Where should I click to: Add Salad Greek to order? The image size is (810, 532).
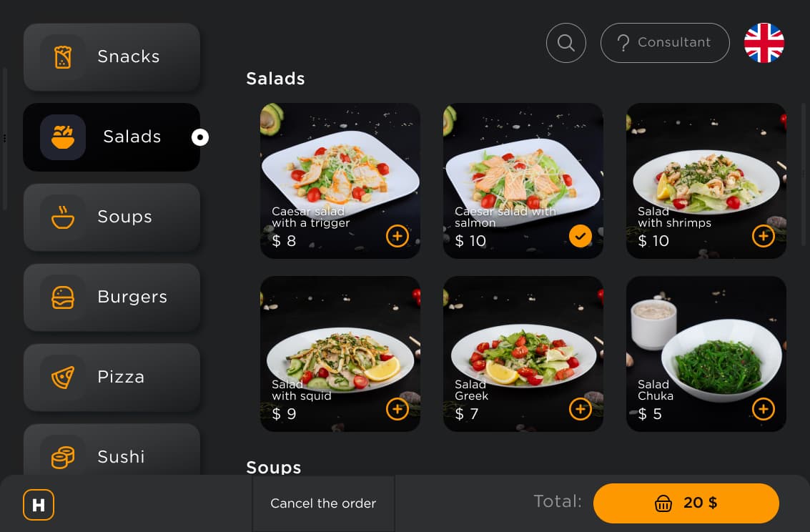pyautogui.click(x=580, y=409)
